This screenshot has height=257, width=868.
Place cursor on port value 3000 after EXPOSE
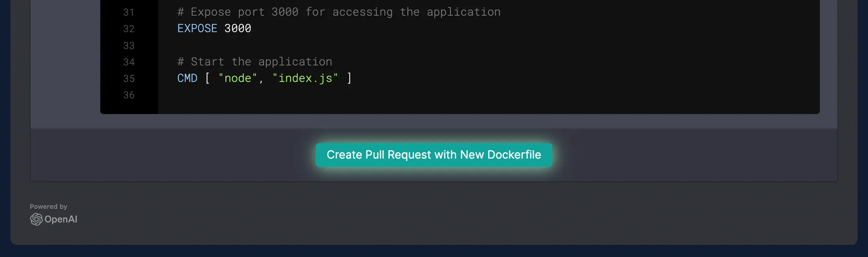pos(238,29)
